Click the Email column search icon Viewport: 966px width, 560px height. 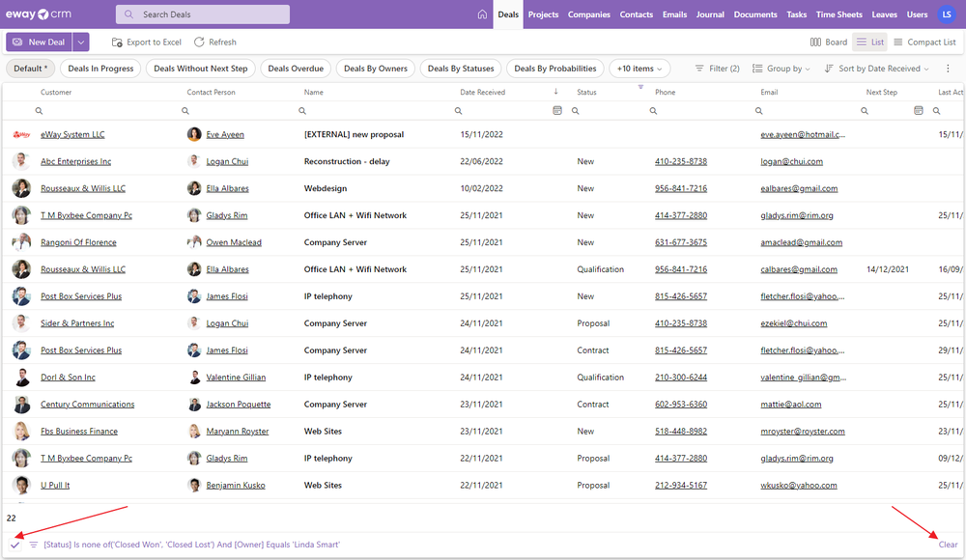pos(759,111)
